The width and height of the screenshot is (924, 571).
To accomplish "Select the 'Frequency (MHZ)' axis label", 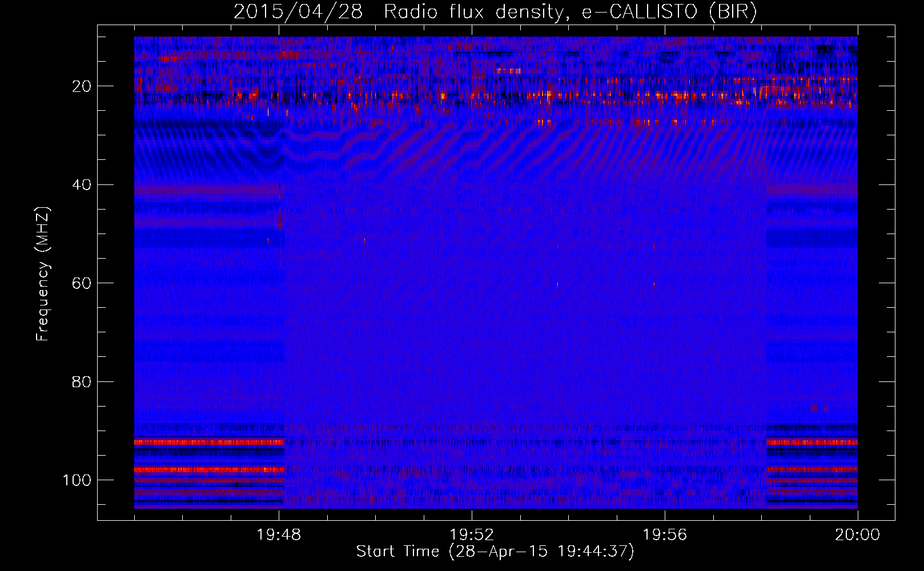I will coord(43,274).
